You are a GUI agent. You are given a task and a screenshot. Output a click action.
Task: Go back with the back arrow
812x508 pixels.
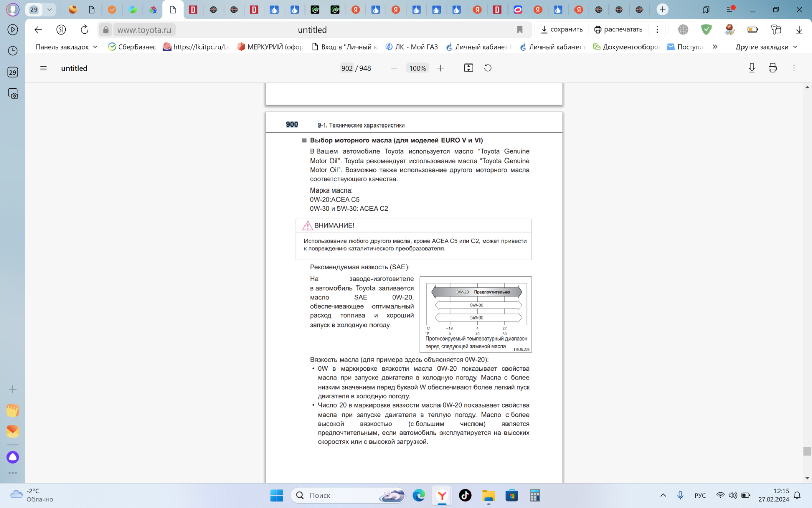38,29
